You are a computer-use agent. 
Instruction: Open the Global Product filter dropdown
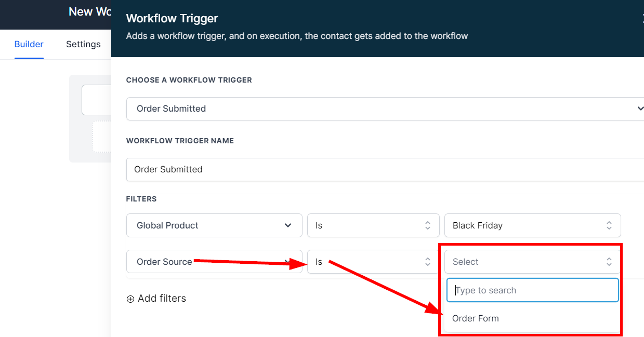[x=214, y=225]
